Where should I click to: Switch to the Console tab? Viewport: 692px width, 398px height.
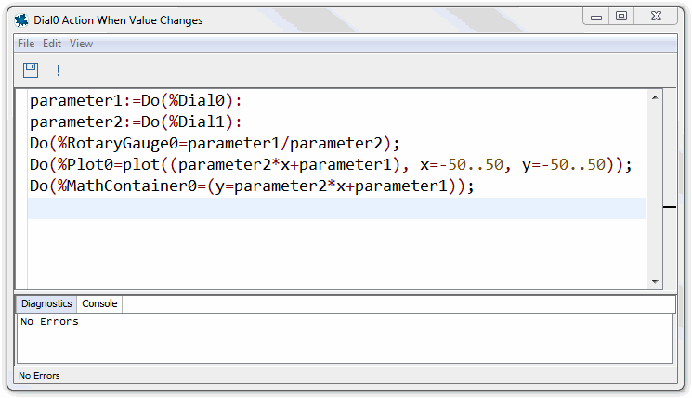[x=100, y=304]
